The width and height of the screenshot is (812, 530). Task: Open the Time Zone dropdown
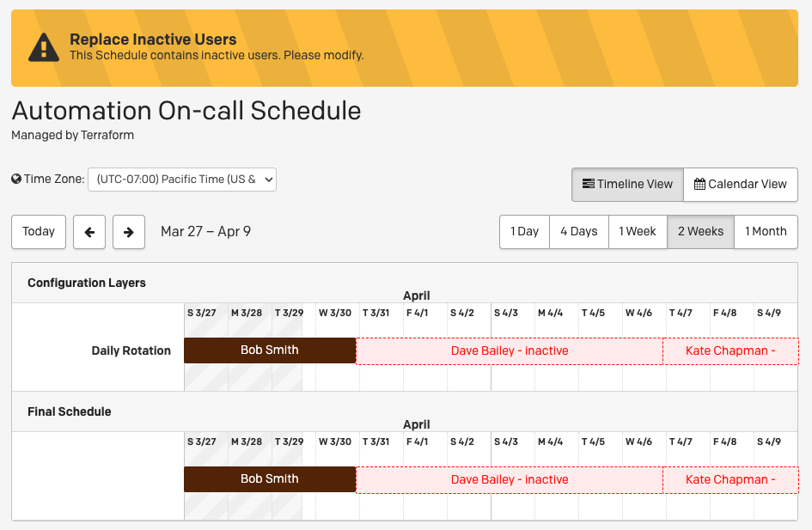click(182, 180)
